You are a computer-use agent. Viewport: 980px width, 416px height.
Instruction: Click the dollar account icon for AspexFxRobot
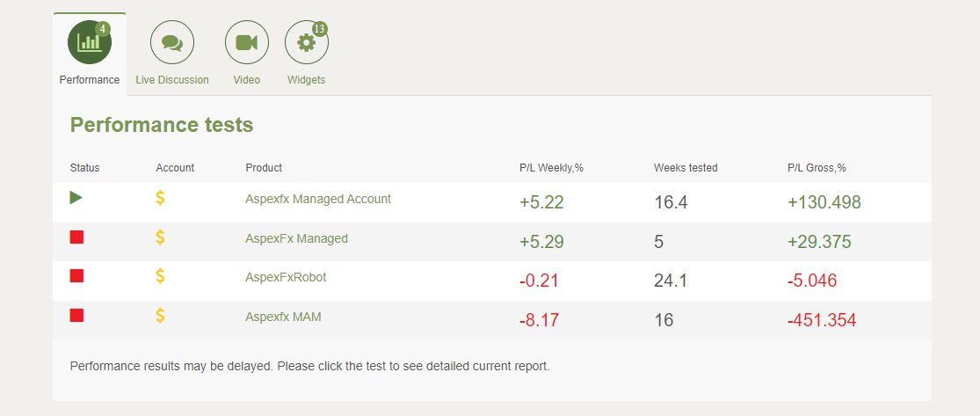[x=160, y=276]
